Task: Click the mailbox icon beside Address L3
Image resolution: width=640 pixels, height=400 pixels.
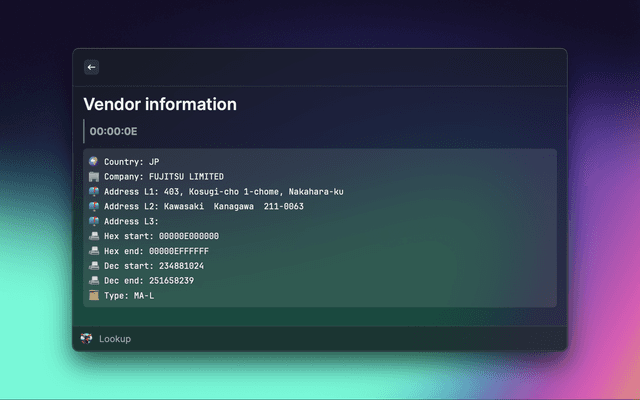Action: [x=93, y=221]
